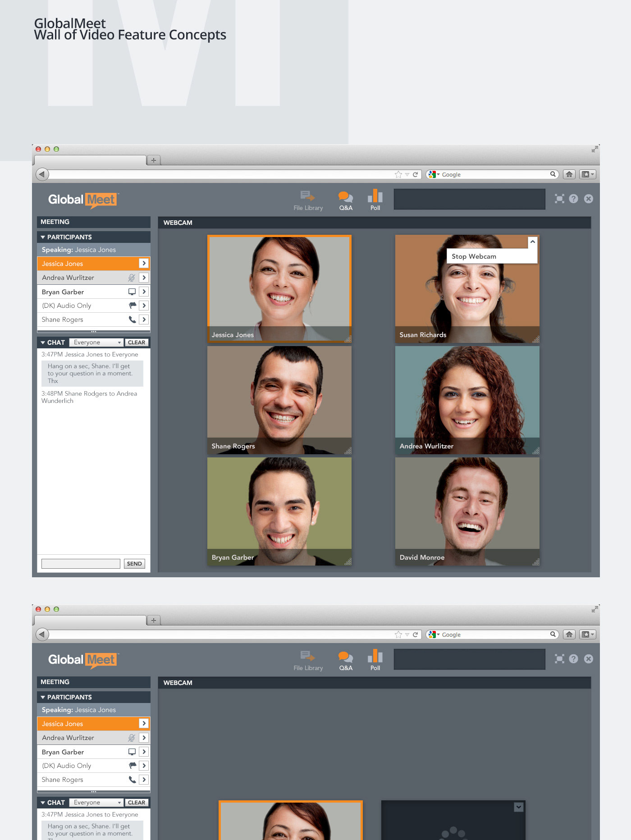The height and width of the screenshot is (840, 631).
Task: Click chat message input field, top window
Action: click(81, 564)
